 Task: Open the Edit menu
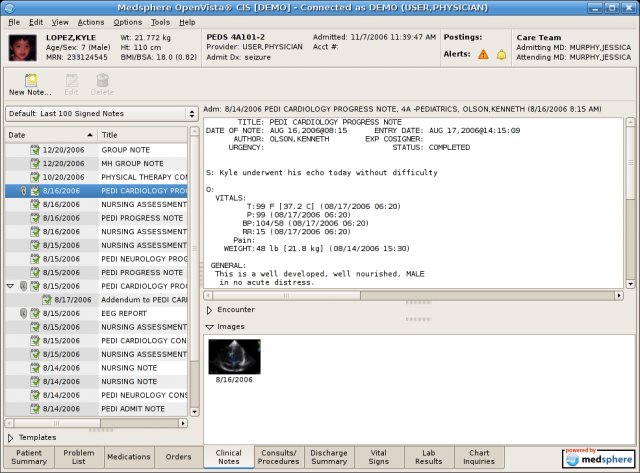36,22
